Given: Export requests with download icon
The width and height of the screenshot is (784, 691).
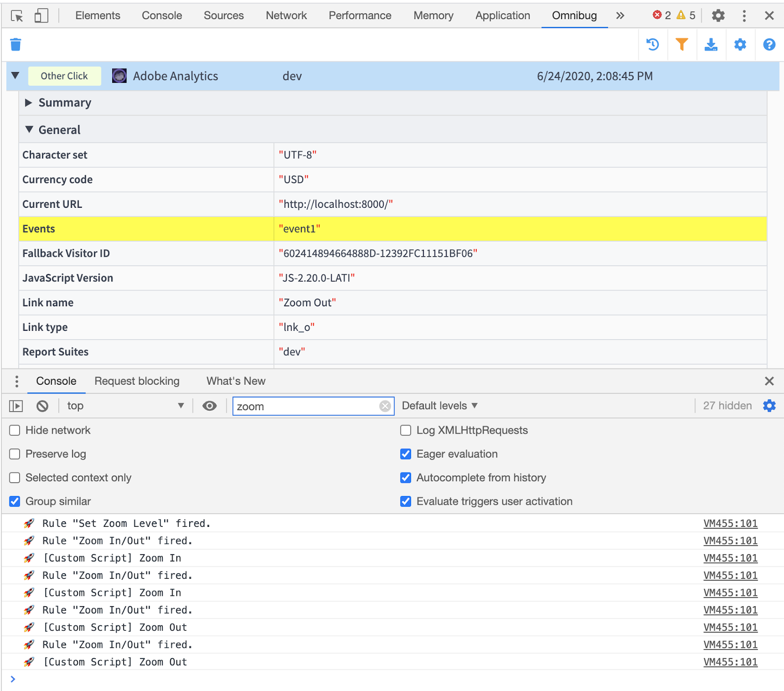Looking at the screenshot, I should [x=711, y=45].
